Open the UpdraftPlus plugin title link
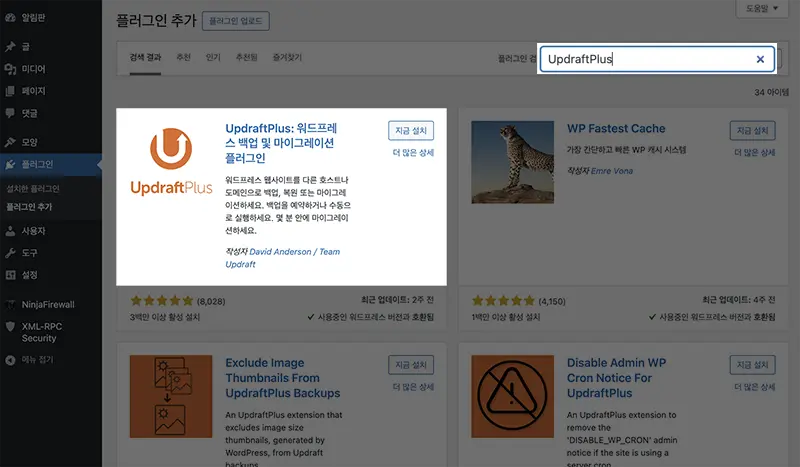 click(281, 143)
